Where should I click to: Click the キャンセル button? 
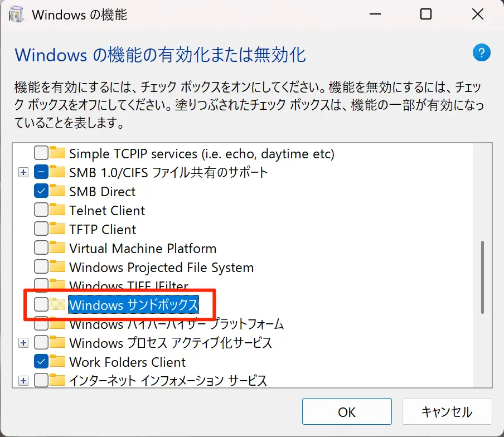(x=447, y=412)
